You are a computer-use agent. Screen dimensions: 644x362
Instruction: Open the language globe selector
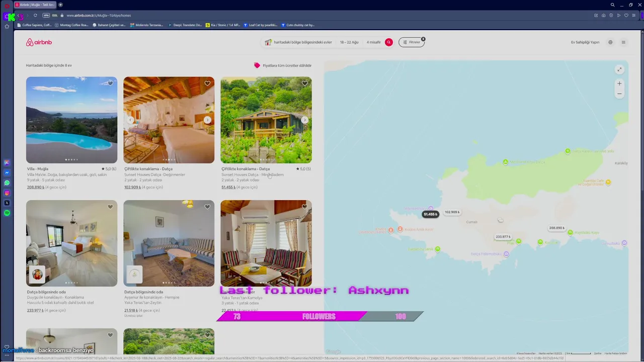click(610, 42)
